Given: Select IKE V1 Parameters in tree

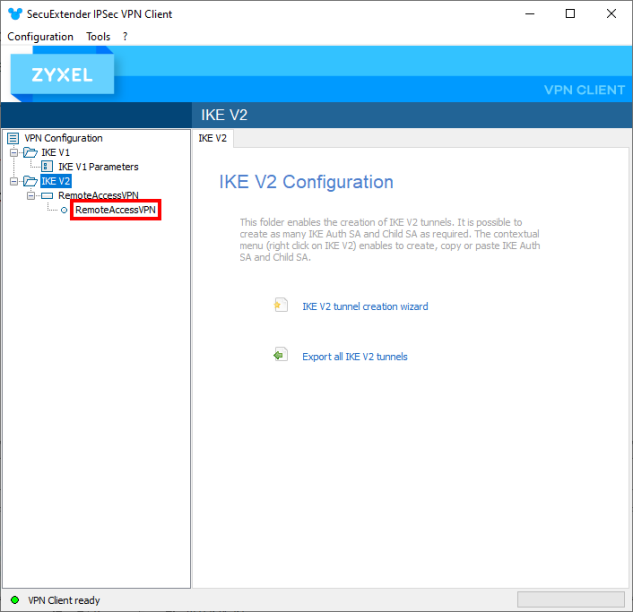Looking at the screenshot, I should (x=98, y=167).
